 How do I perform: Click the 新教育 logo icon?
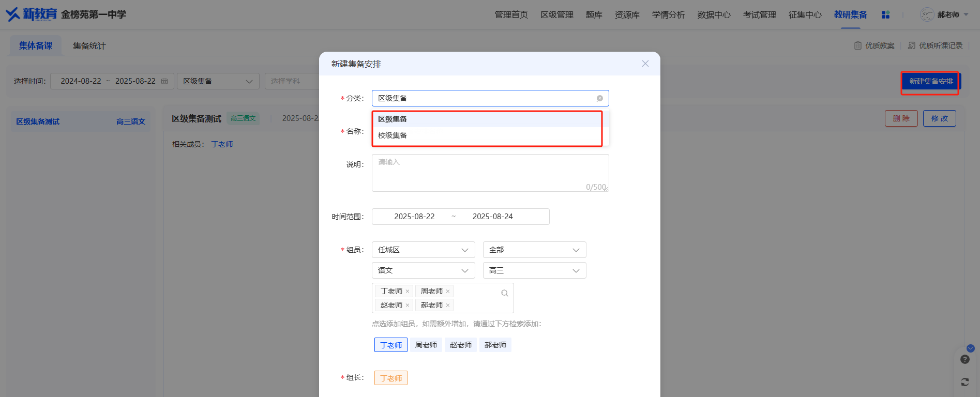click(31, 14)
